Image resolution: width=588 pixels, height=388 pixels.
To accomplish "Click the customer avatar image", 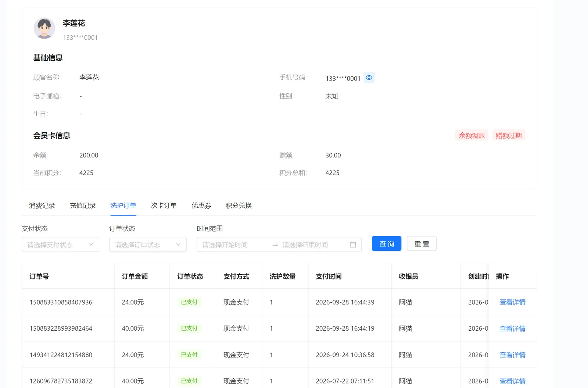I will point(44,28).
